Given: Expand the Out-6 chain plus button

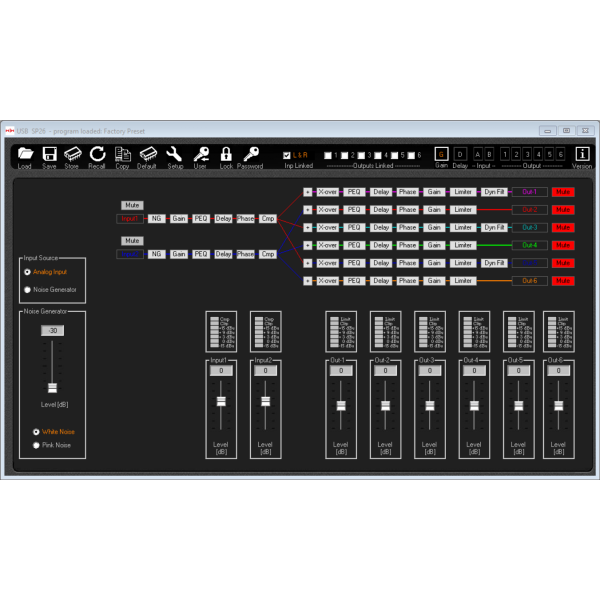Looking at the screenshot, I should click(307, 281).
